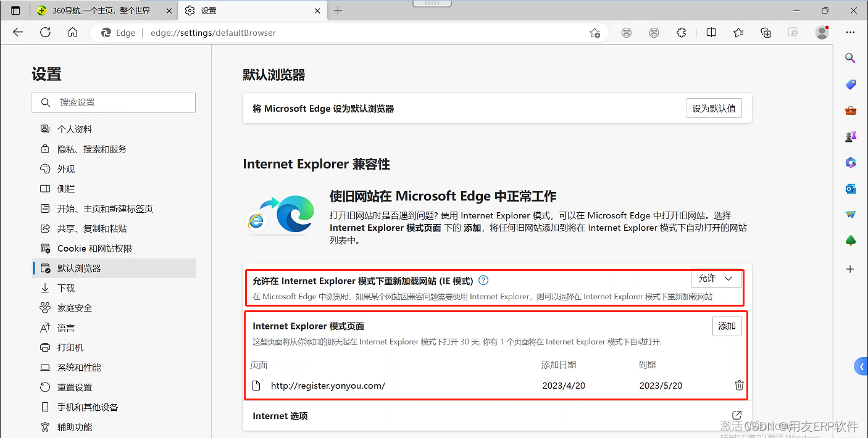Close the 360导航 tab

tap(169, 10)
